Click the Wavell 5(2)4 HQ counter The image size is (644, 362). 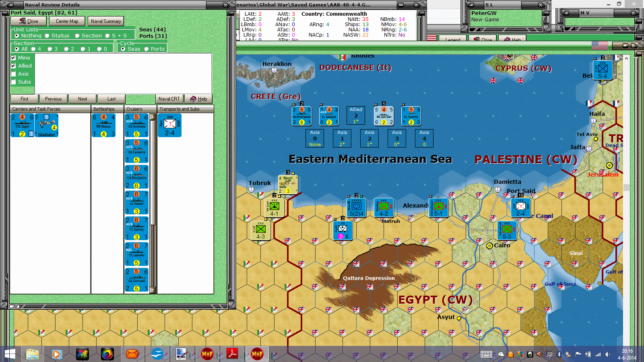click(356, 208)
